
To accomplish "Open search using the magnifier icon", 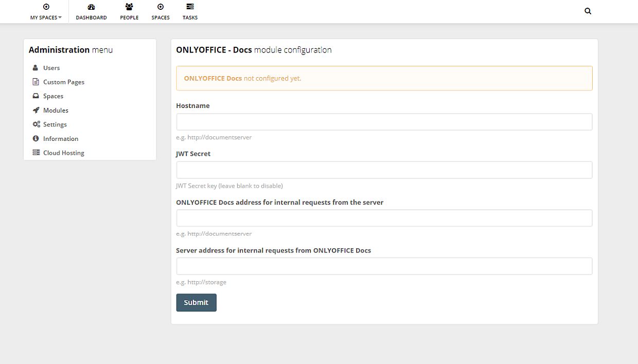I will pos(588,11).
